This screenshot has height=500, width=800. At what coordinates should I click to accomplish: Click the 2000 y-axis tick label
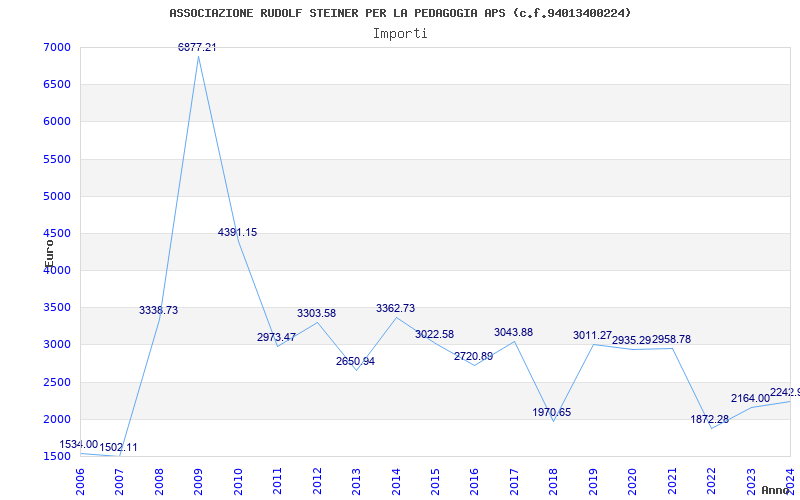57,420
